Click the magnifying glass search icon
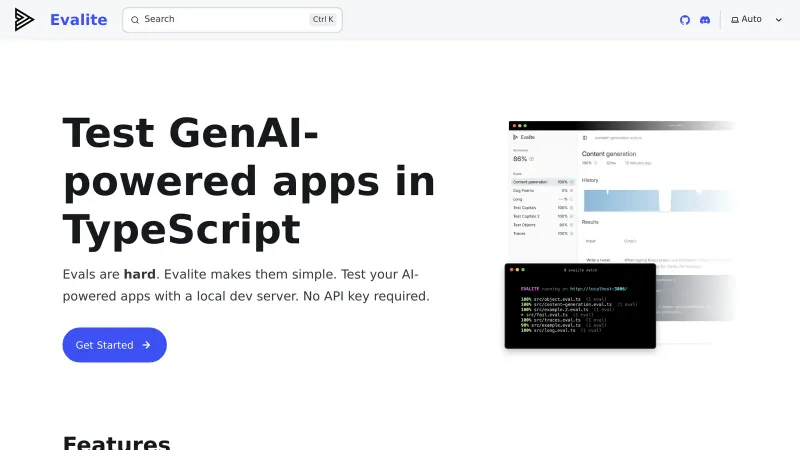The width and height of the screenshot is (800, 450). pos(135,20)
